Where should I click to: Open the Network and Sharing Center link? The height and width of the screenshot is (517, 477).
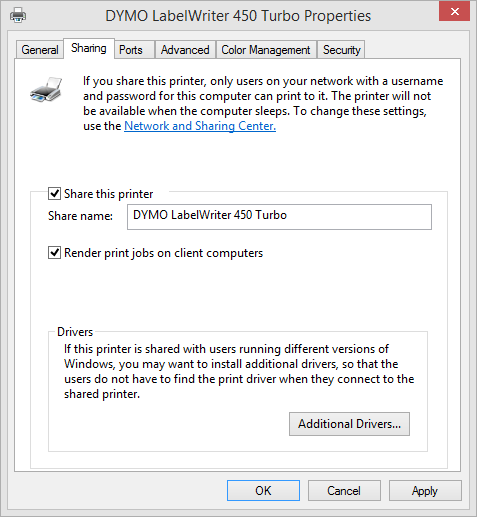(200, 126)
